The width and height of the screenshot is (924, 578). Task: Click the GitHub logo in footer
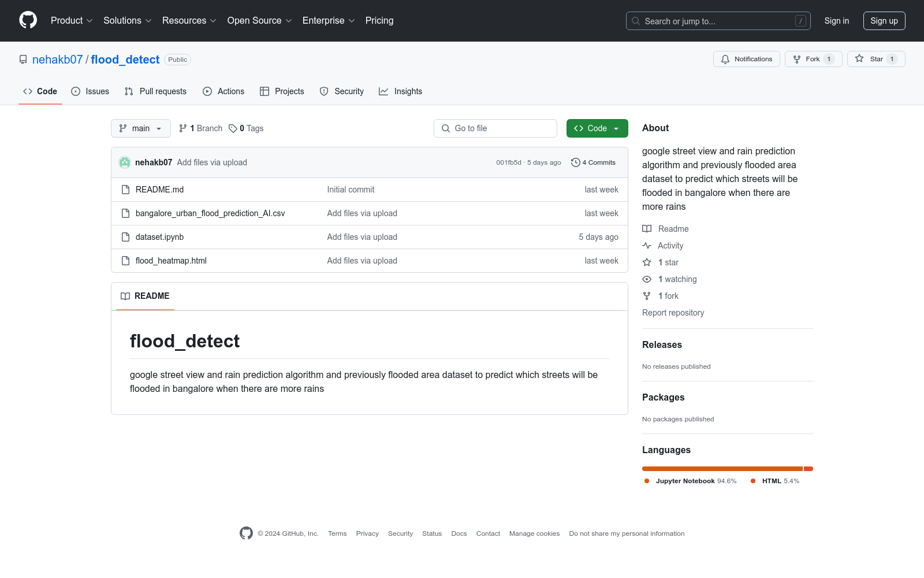(246, 533)
